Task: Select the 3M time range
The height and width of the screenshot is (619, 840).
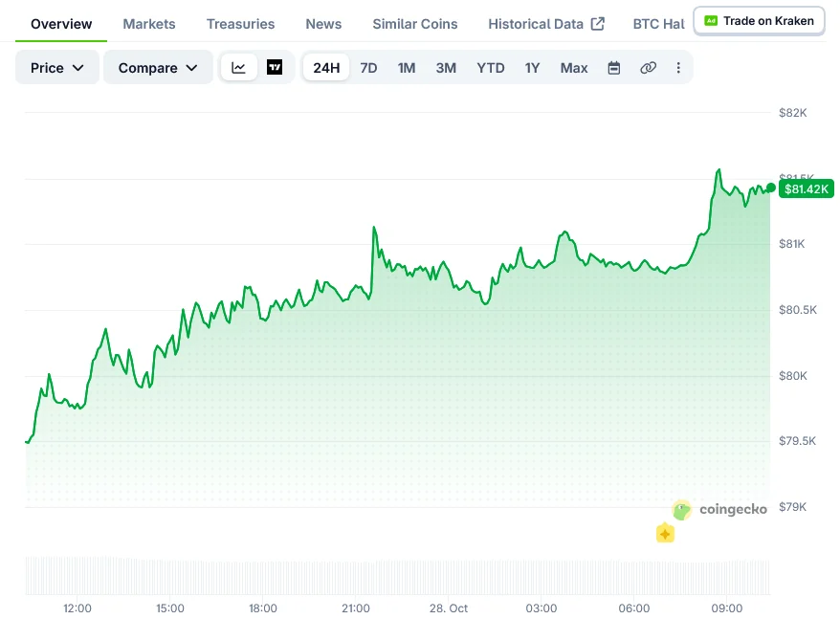Action: (x=446, y=68)
